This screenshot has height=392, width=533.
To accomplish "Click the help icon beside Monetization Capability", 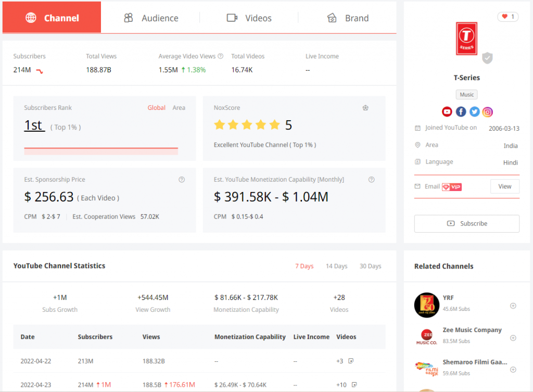I will 371,179.
